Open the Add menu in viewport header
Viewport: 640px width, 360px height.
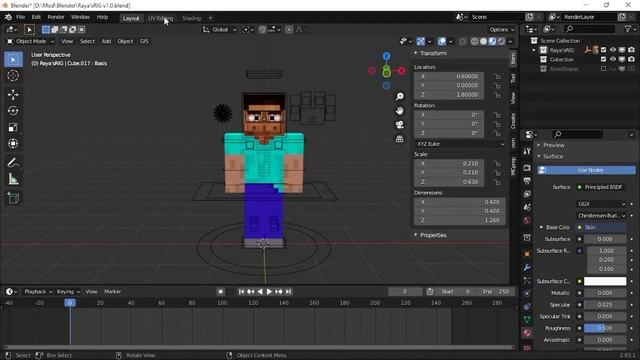point(106,41)
